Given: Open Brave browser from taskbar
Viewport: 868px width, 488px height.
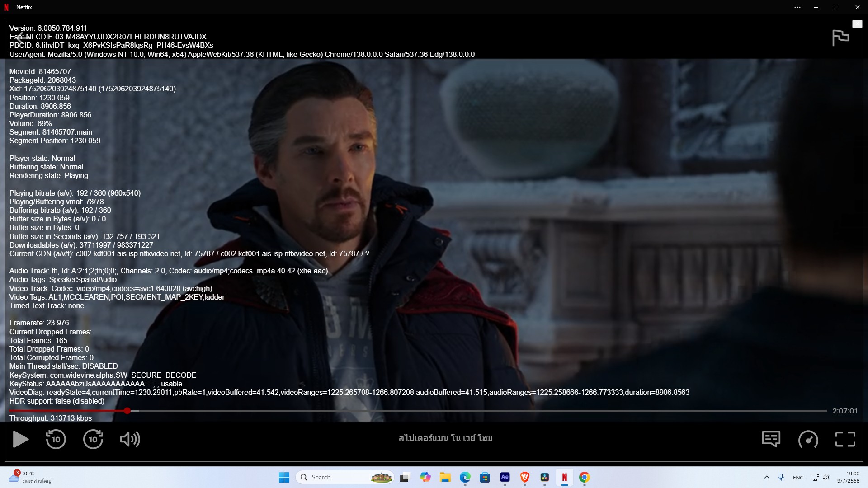Looking at the screenshot, I should (525, 477).
